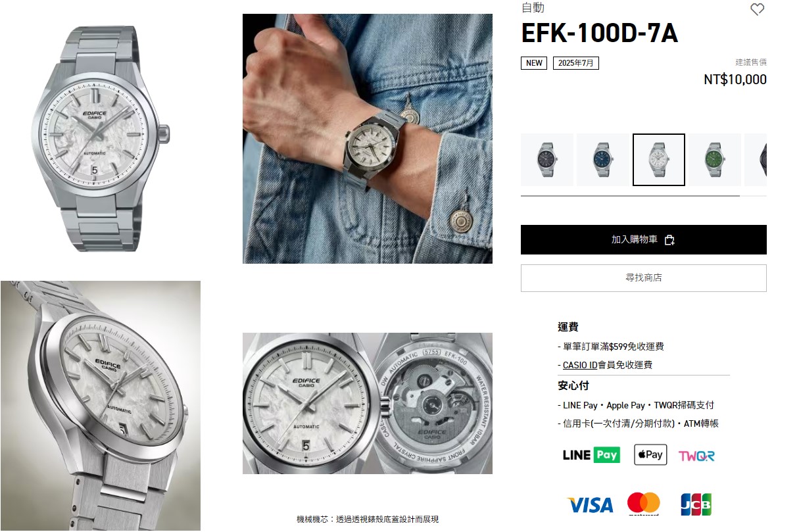
Task: Click the JCB card logo
Action: click(x=696, y=504)
